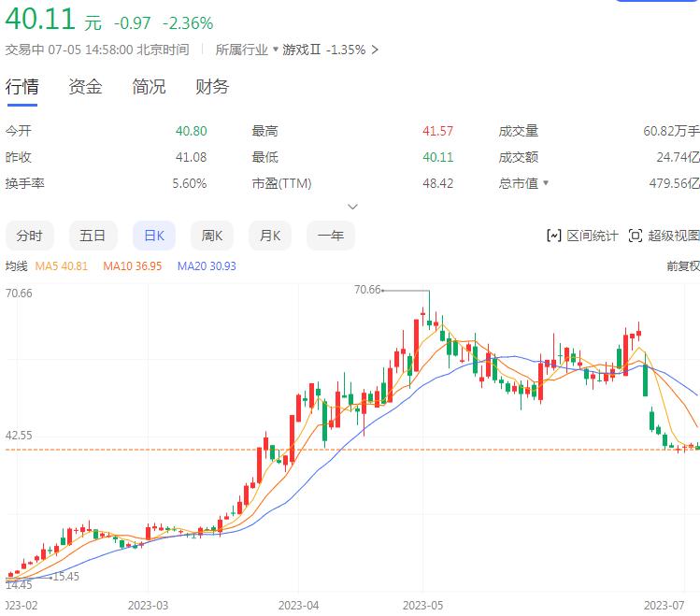Click the -0.97 price change

pos(132,23)
